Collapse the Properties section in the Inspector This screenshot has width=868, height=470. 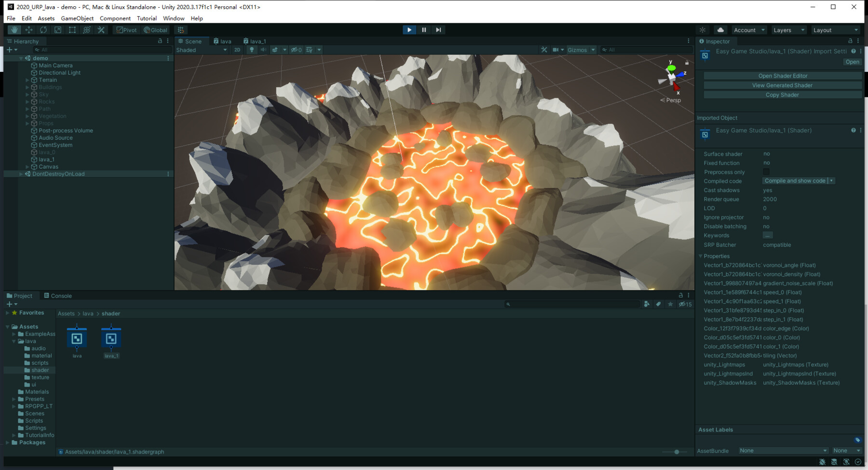(x=700, y=256)
